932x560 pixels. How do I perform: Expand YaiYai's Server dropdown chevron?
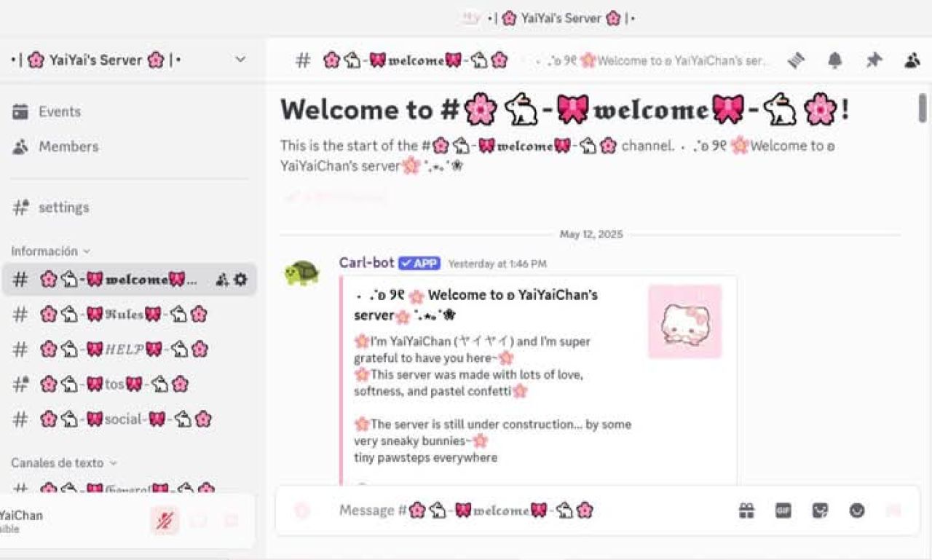point(240,60)
